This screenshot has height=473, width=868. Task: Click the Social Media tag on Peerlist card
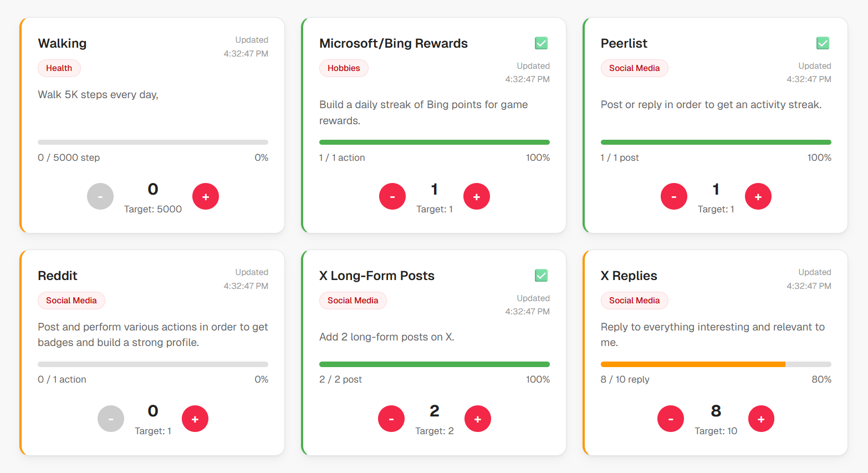point(634,68)
